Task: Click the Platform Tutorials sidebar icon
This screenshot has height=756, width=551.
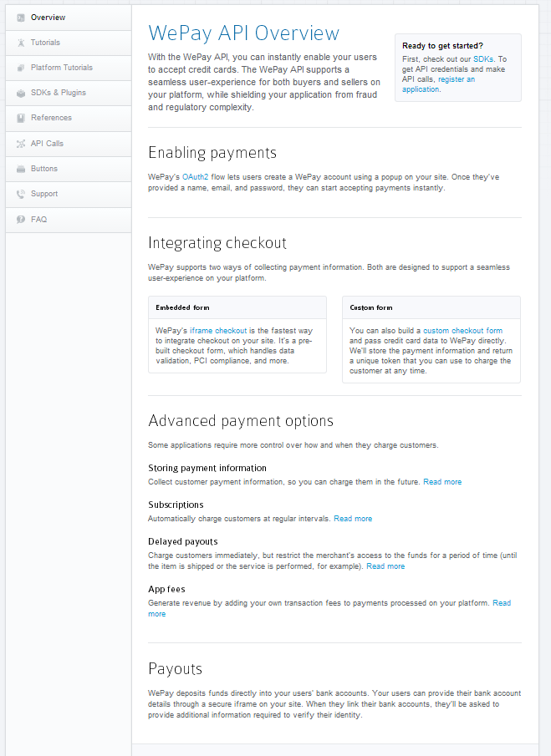Action: (20, 68)
